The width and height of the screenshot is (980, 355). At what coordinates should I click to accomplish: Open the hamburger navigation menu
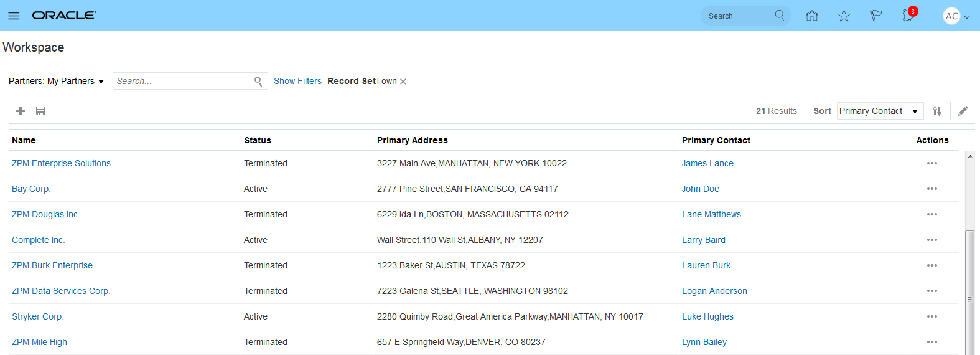click(x=14, y=16)
